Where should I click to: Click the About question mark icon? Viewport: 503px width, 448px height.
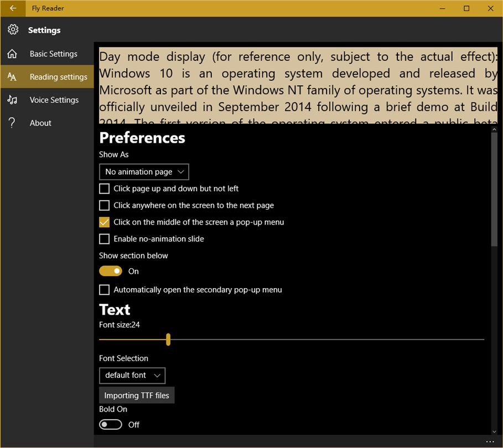[12, 123]
